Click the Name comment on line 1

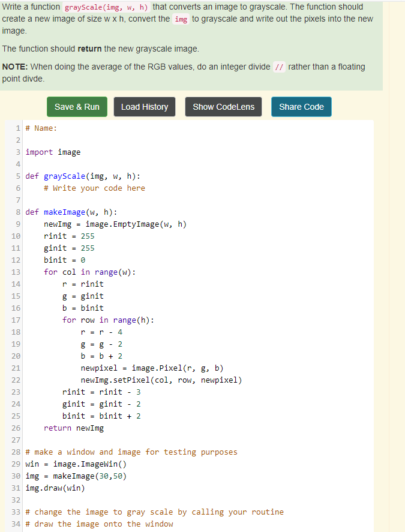[42, 128]
